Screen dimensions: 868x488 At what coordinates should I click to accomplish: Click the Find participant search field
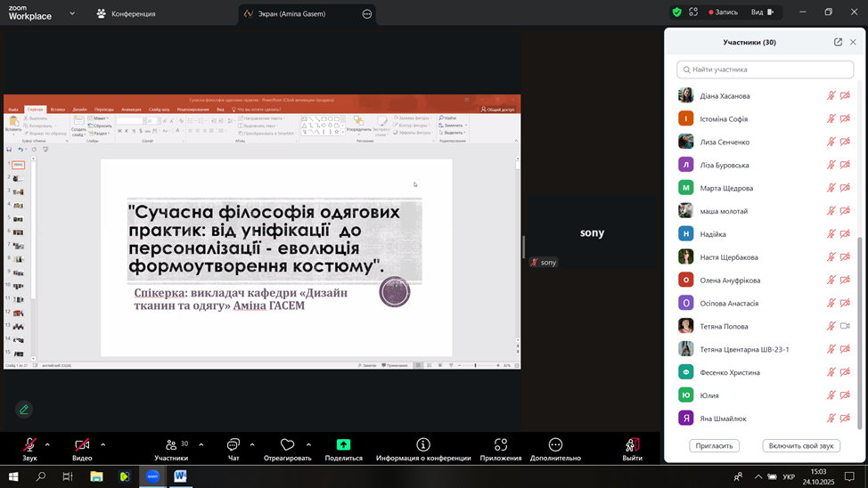click(765, 69)
